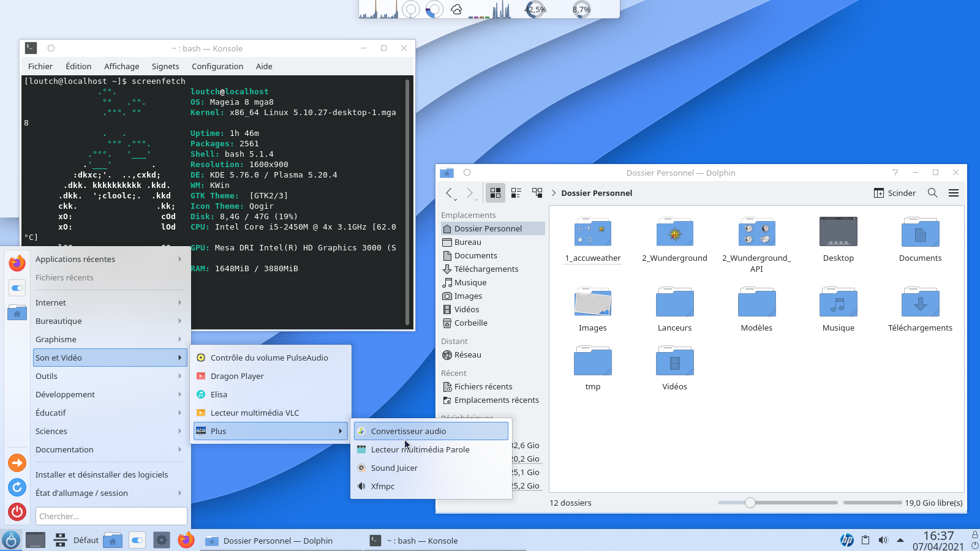
Task: Open the Fichier menu in Konsole
Action: coord(40,66)
